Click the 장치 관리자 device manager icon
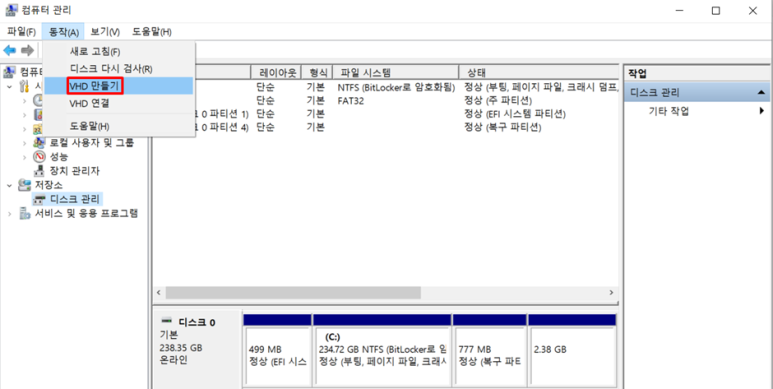Image resolution: width=773 pixels, height=389 pixels. pos(39,171)
